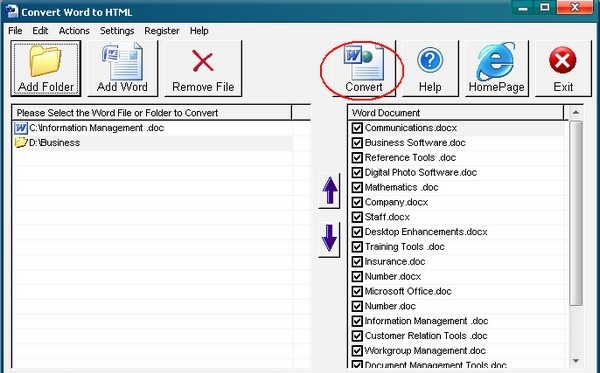Toggle the Microsoft Office.doc checkbox
The height and width of the screenshot is (373, 600).
pos(357,292)
